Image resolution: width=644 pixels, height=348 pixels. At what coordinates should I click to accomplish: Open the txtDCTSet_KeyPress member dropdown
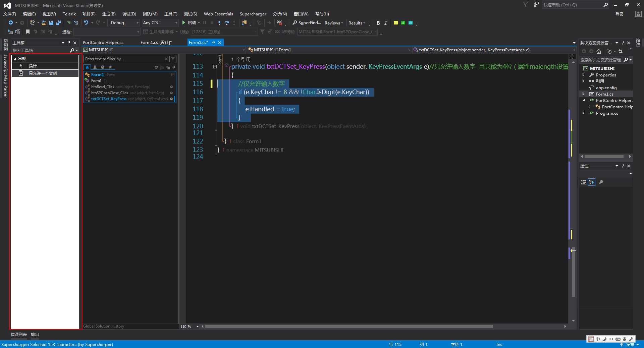[494, 50]
